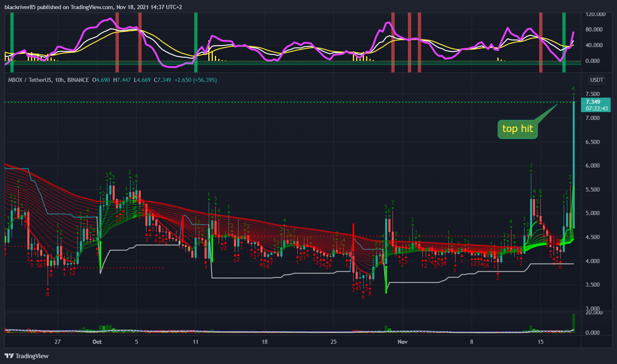The image size is (617, 364).
Task: Click the 6.000 price axis label
Action: pos(593,165)
